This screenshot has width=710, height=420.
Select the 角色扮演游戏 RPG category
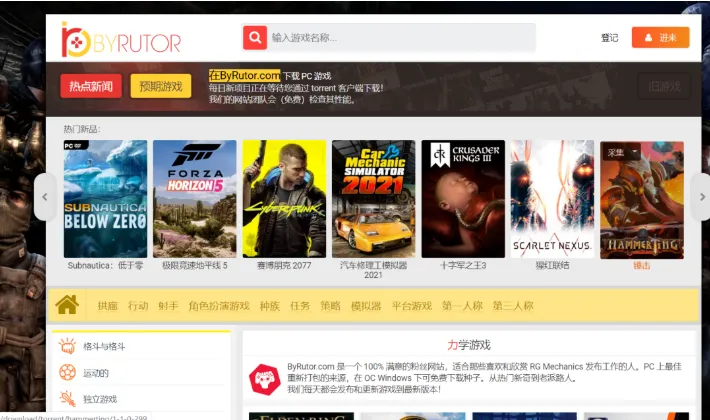point(219,306)
